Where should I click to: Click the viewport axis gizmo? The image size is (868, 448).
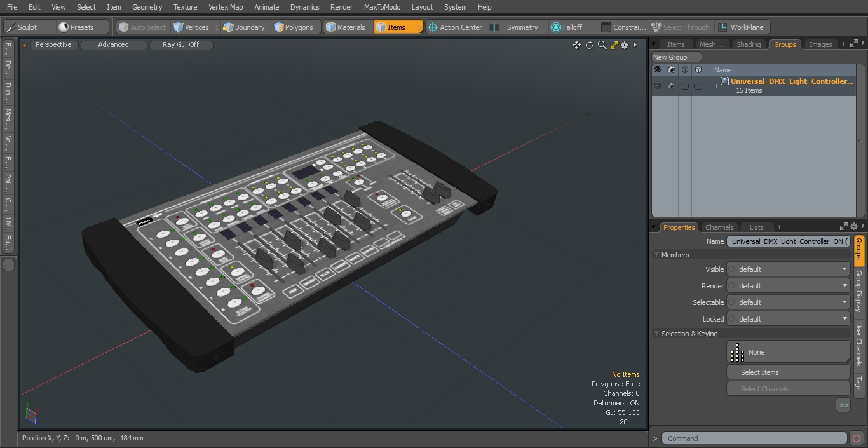click(31, 413)
